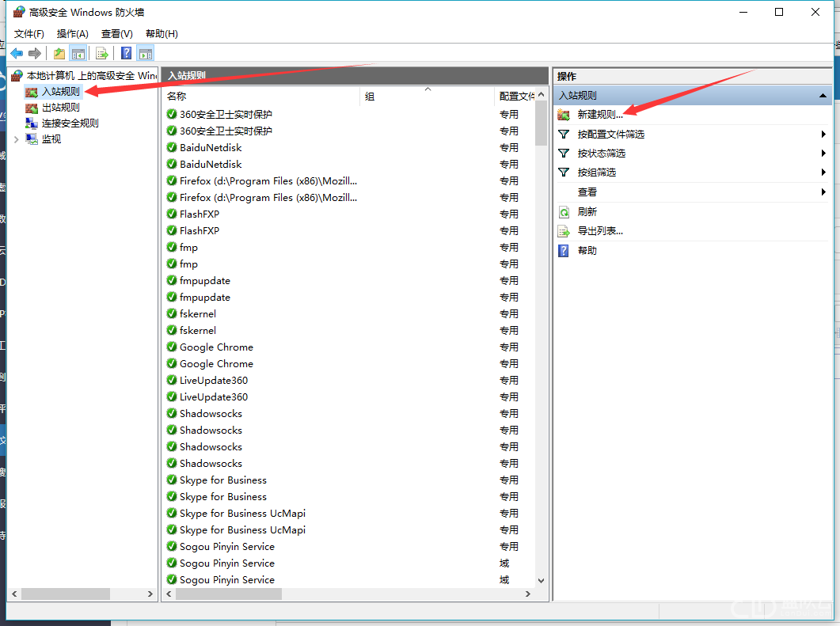840x626 pixels.
Task: Open the 查看(V) menu in the menu bar
Action: click(x=117, y=34)
